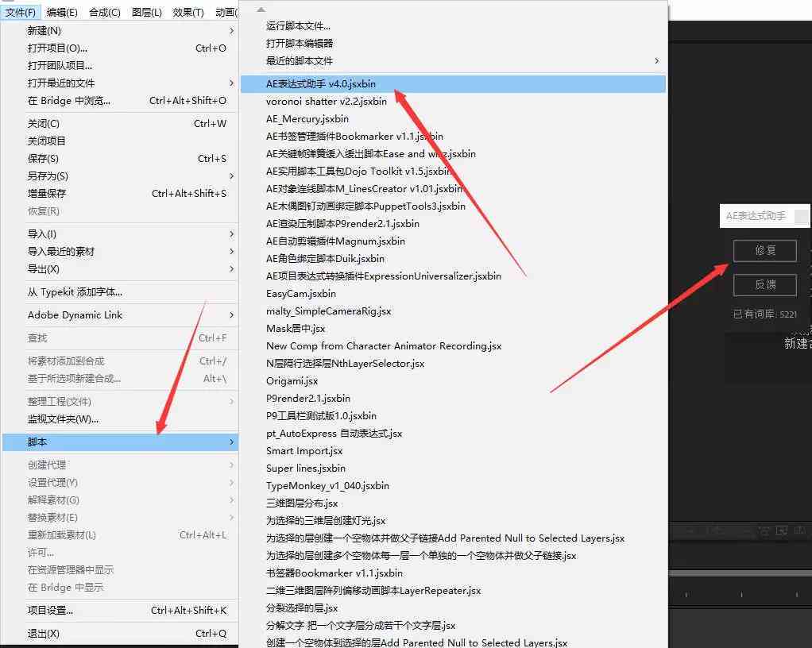Open the 效果(T) menu
812x648 pixels.
point(188,13)
